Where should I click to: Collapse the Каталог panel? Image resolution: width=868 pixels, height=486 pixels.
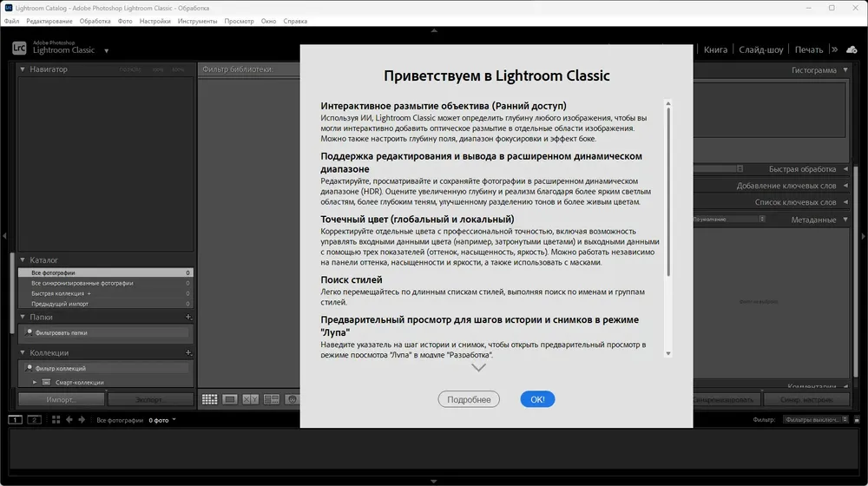23,259
